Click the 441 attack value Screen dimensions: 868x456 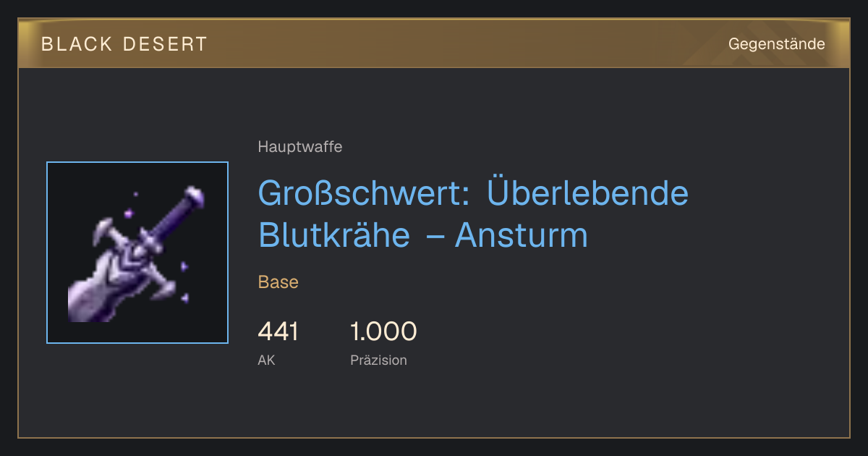pyautogui.click(x=278, y=332)
